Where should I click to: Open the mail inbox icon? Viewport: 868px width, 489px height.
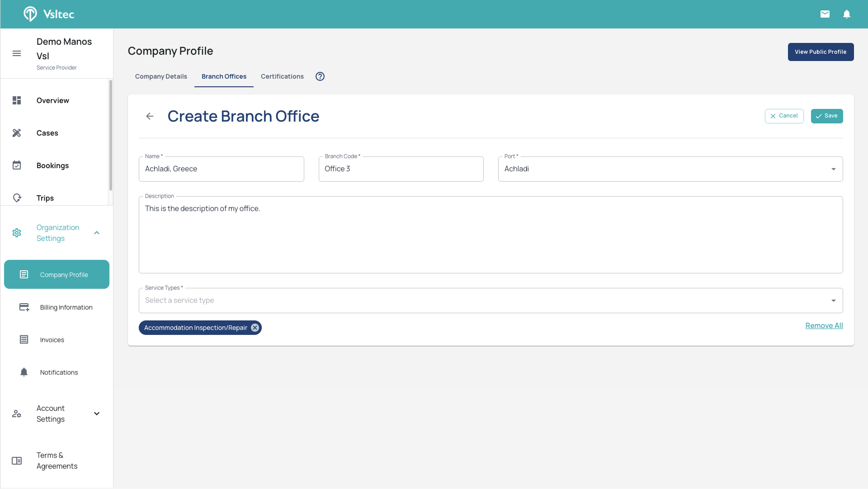[825, 14]
